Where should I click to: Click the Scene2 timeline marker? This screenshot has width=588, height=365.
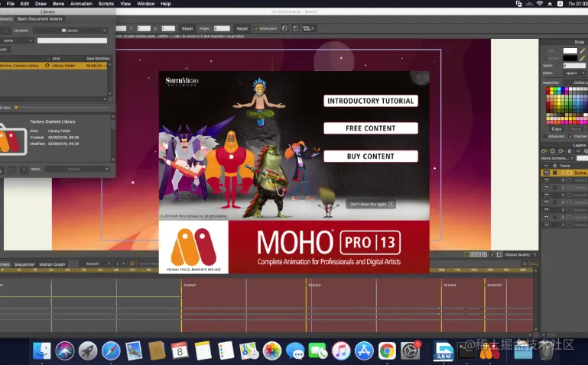tap(190, 285)
